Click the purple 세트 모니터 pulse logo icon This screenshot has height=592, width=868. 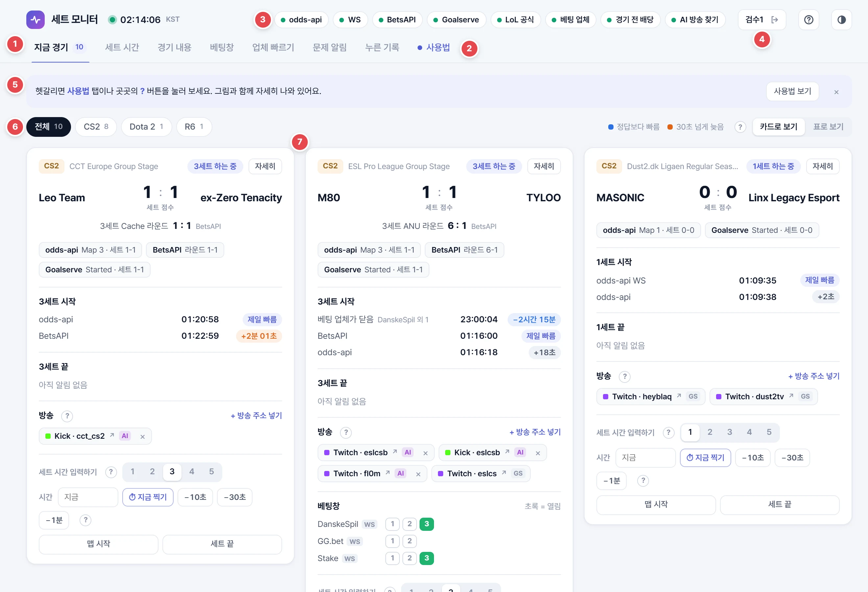[x=36, y=19]
